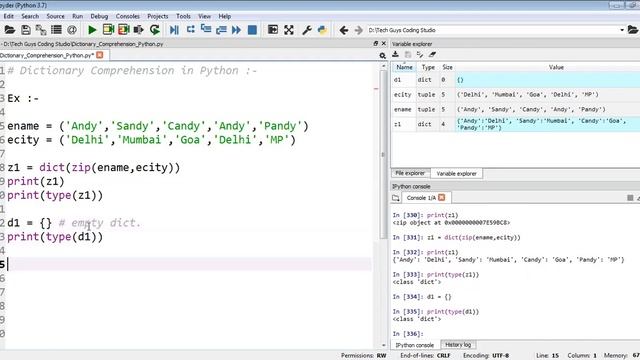Open the list-style toolbar icon next to Save all
The width and height of the screenshot is (640, 360).
coord(56,30)
